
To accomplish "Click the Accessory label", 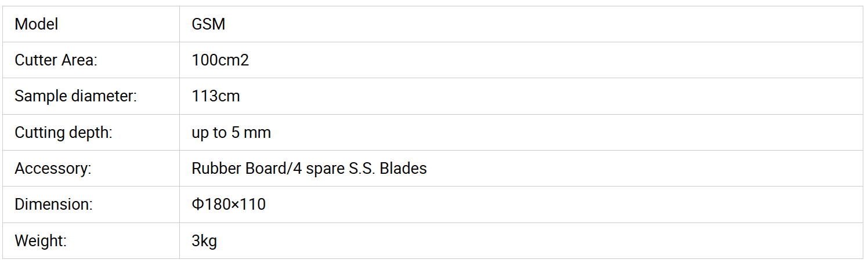I will click(x=53, y=169).
